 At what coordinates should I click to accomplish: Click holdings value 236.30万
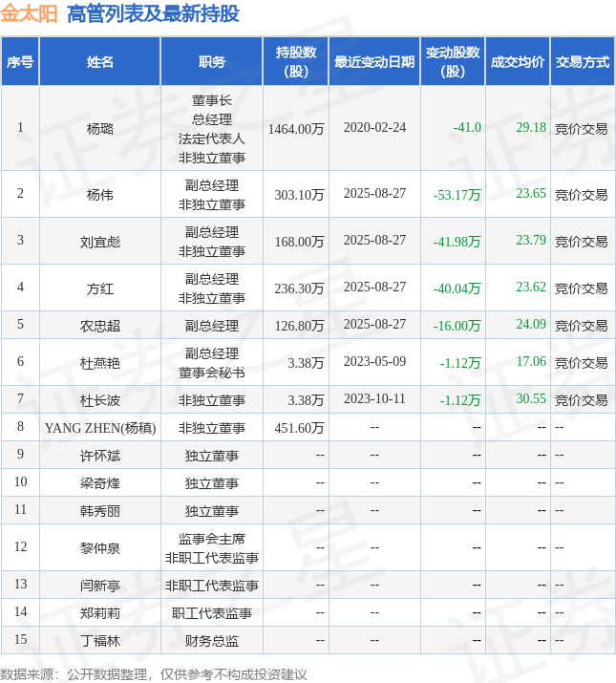[299, 288]
